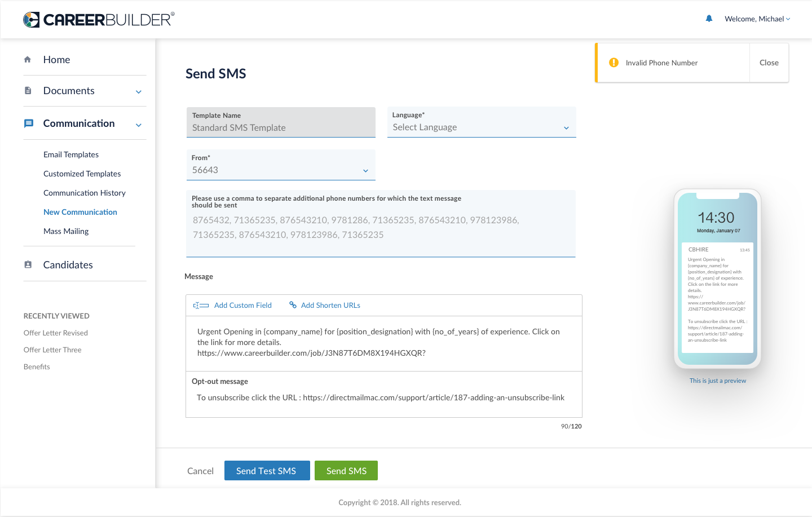The height and width of the screenshot is (517, 812).
Task: Click the CareerBuilder logo
Action: pos(99,20)
